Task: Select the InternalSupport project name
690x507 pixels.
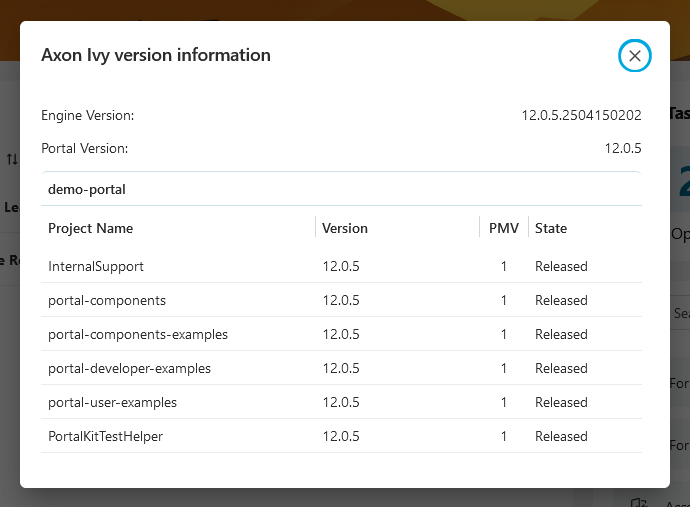Action: tap(95, 266)
